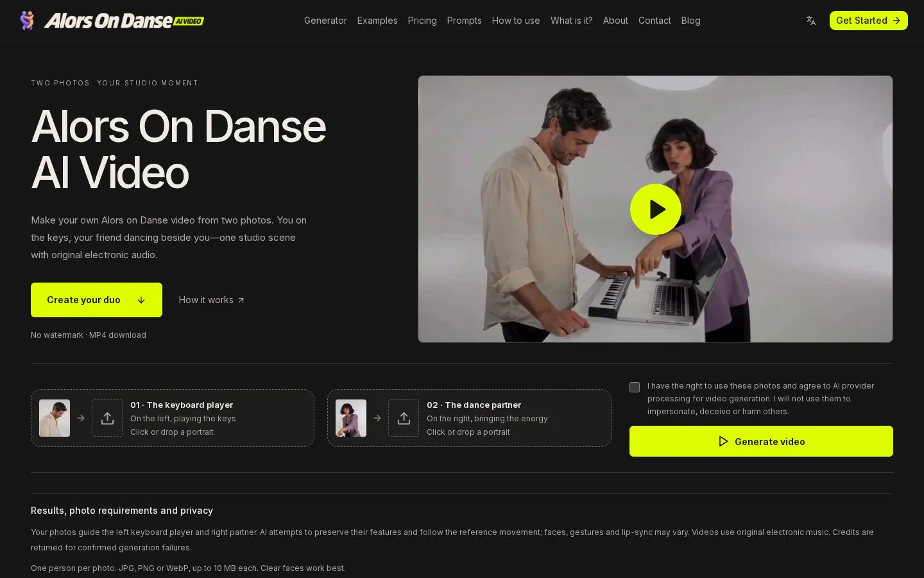This screenshot has width=924, height=578.
Task: Click the "Results, photo requirements and privacy" heading
Action: [x=122, y=511]
